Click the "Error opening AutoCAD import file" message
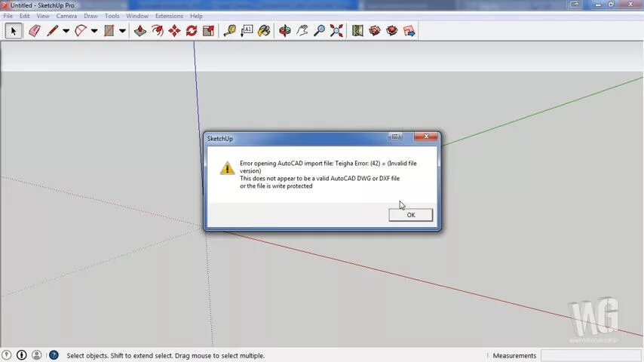Image resolution: width=644 pixels, height=362 pixels. pyautogui.click(x=328, y=175)
